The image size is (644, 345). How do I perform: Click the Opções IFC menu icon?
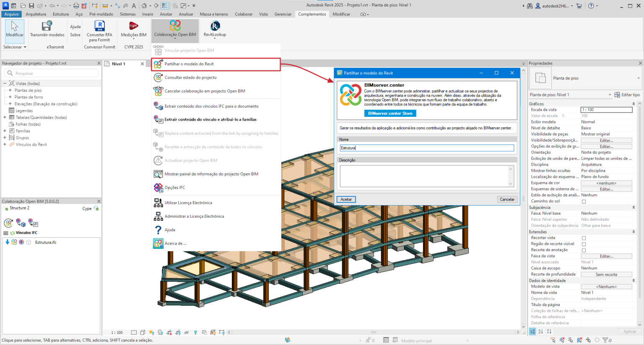[158, 188]
